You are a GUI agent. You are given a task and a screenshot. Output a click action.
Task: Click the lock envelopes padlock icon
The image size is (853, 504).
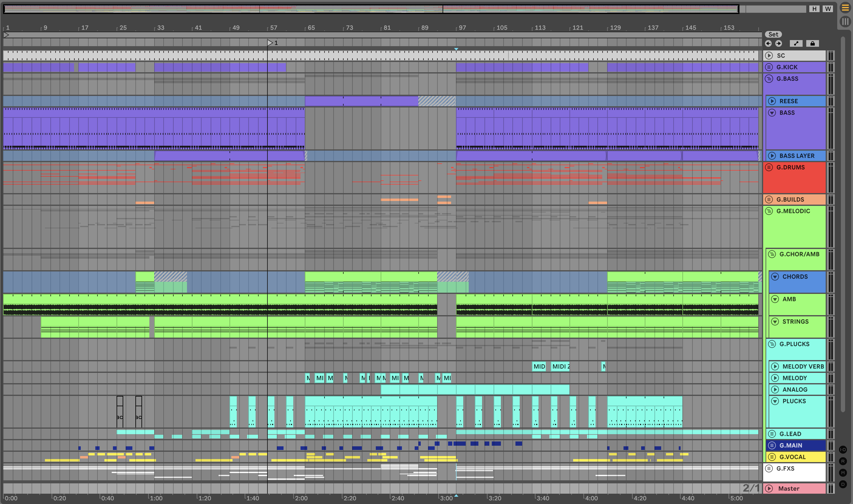pos(812,43)
